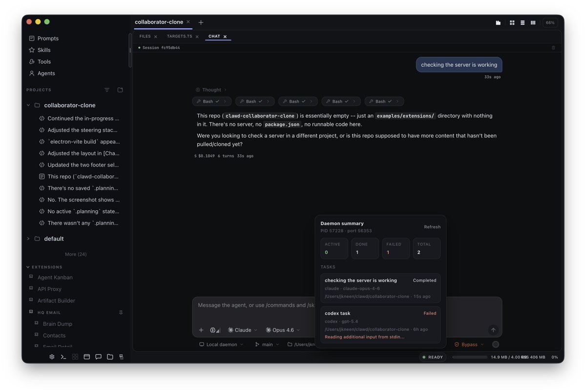Click Refresh in Daemon summary

pyautogui.click(x=432, y=227)
